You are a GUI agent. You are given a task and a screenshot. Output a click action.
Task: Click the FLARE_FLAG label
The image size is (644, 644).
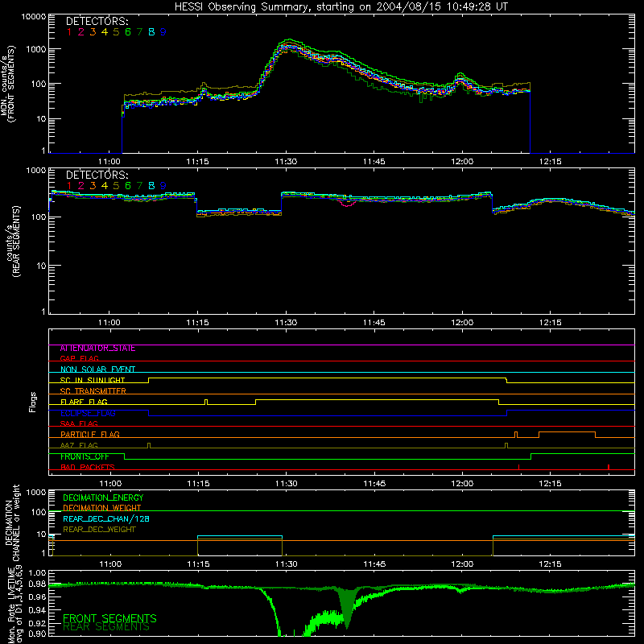(x=84, y=402)
